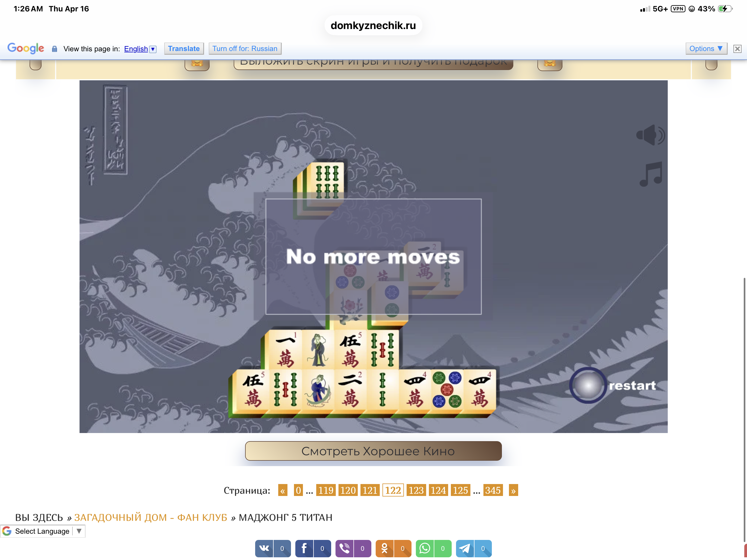Share the page via VK icon

click(x=264, y=548)
